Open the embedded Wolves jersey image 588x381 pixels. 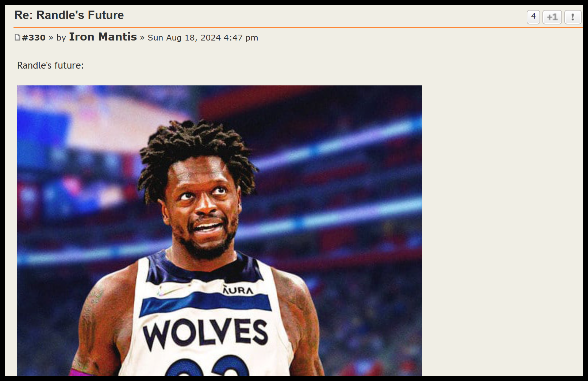pyautogui.click(x=220, y=231)
